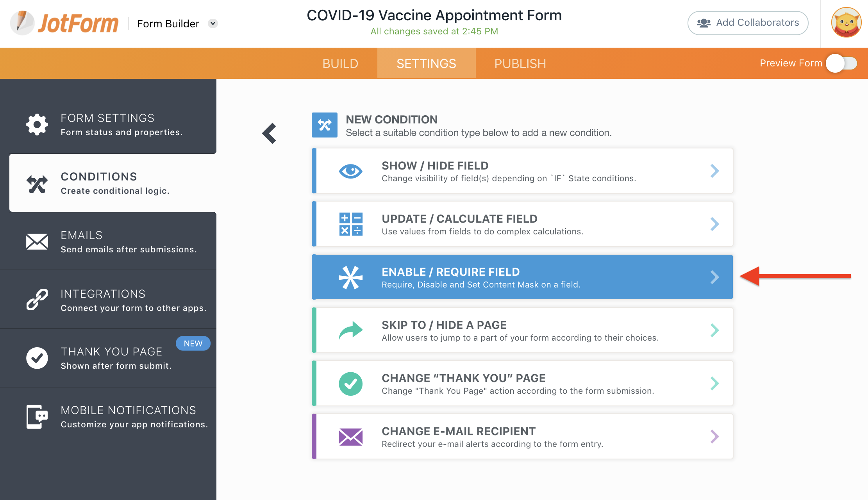Click the Mobile Notifications phone icon

click(37, 417)
